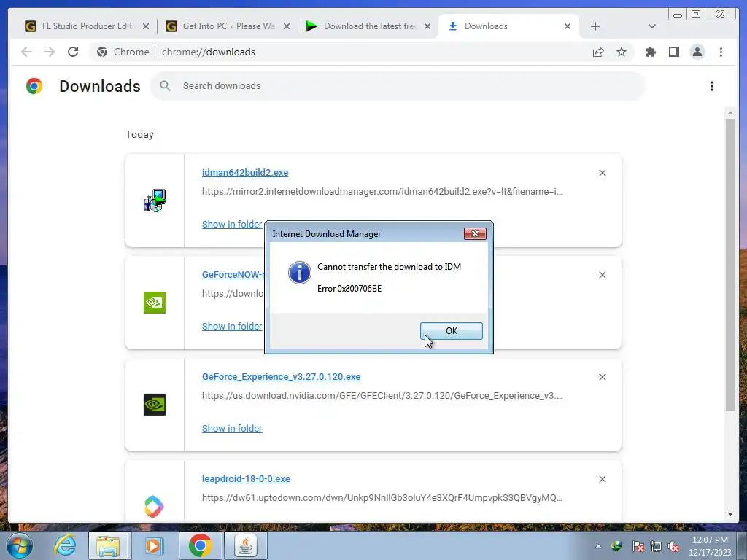
Task: Click the downloads page vertical scrollbar
Action: pyautogui.click(x=730, y=264)
